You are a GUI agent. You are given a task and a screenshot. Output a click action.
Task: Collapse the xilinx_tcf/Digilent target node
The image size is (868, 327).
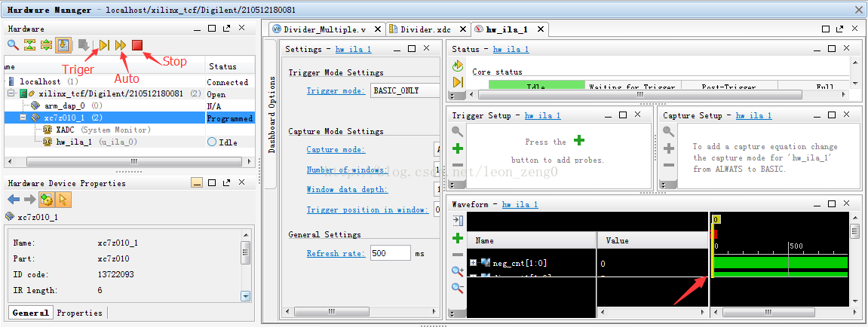[x=11, y=93]
